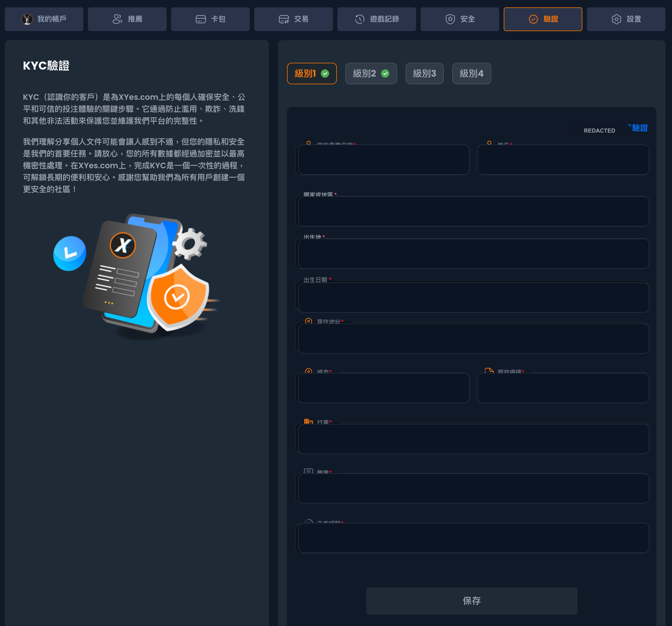Focus the 姓氏 surname field

click(x=563, y=160)
